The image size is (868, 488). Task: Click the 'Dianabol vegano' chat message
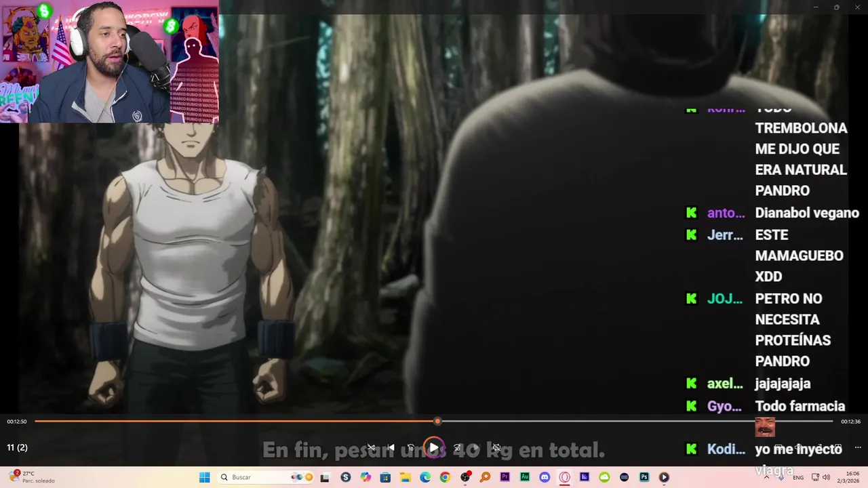[807, 213]
